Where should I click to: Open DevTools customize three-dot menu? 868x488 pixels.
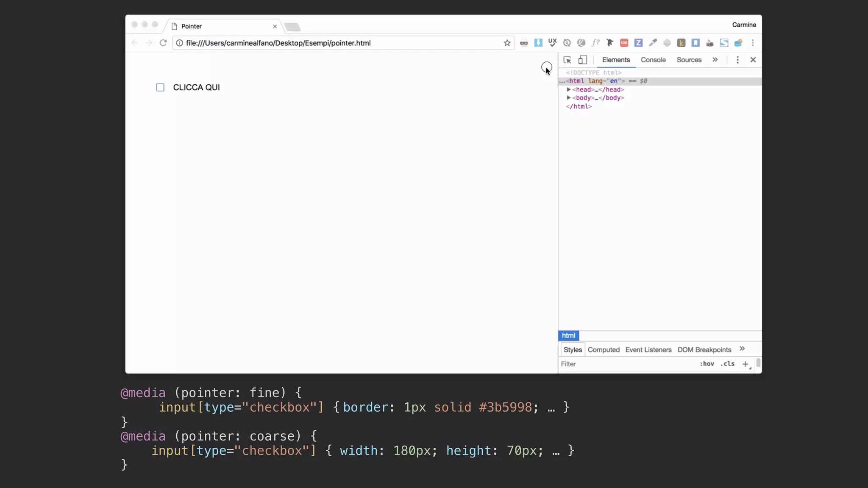[x=737, y=60]
